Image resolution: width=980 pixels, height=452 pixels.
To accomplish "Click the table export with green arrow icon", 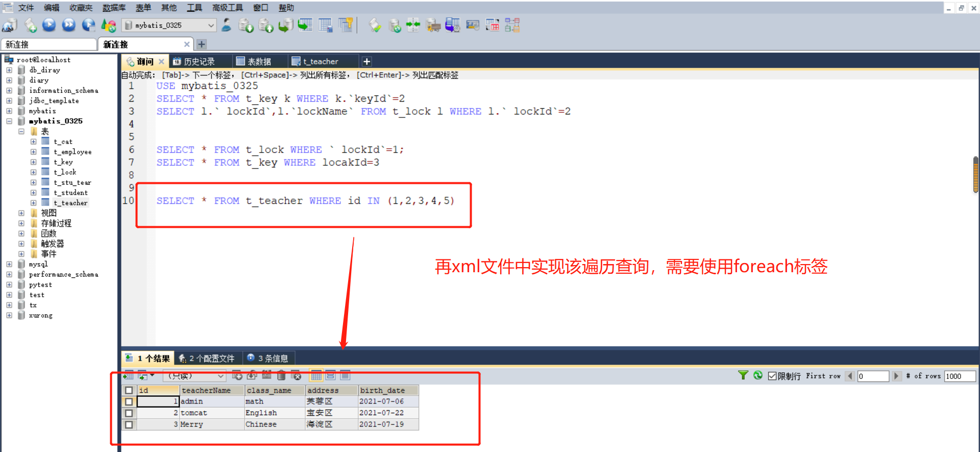I will pos(305,25).
